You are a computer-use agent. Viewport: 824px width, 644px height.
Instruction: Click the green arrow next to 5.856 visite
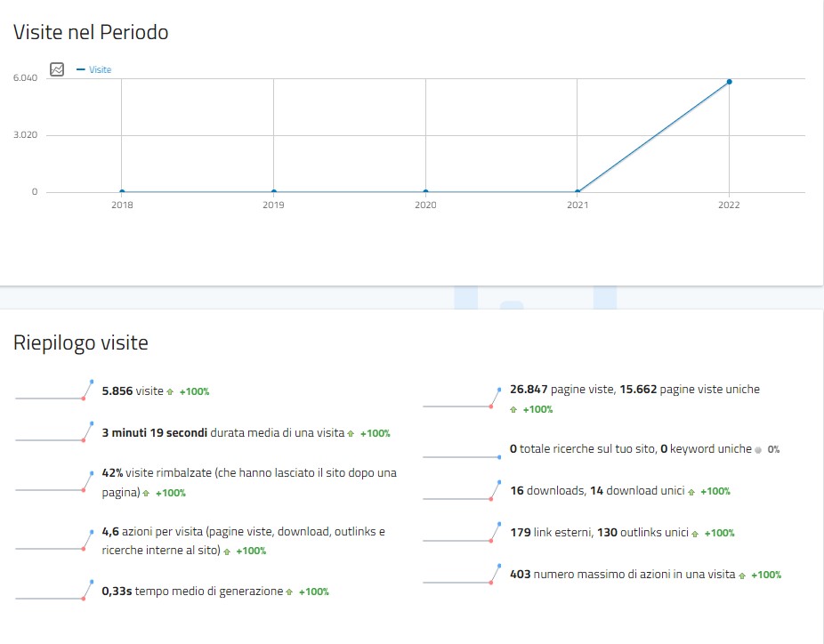[x=170, y=391]
